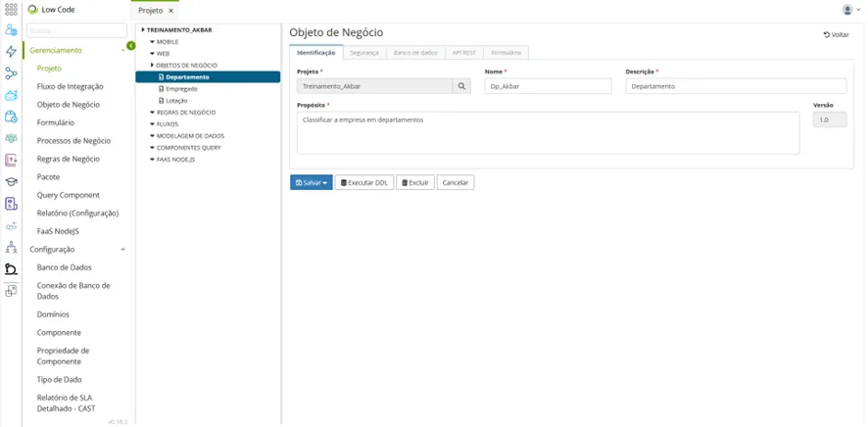
Task: Open the share nodes sidebar icon
Action: [11, 73]
